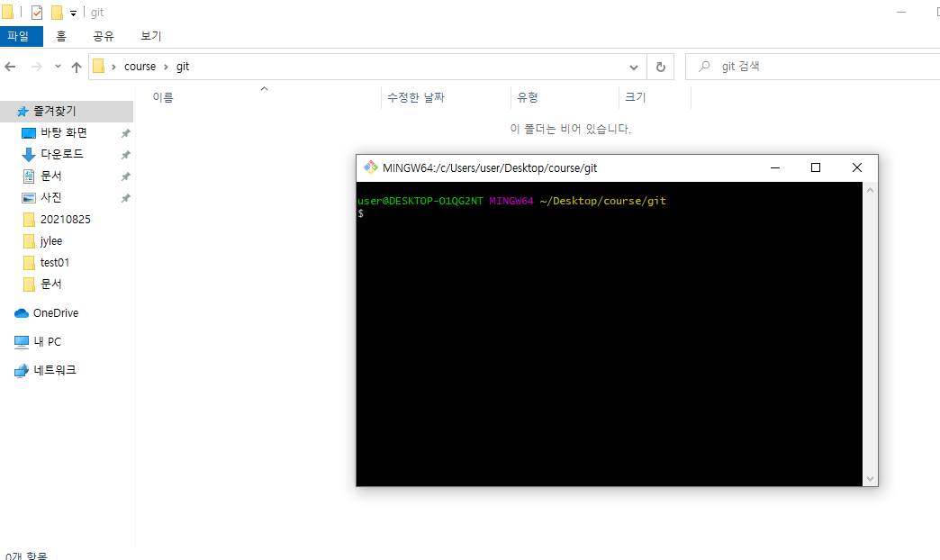Click the MINGW64 terminal title bar text
The image size is (940, 560).
pos(490,167)
